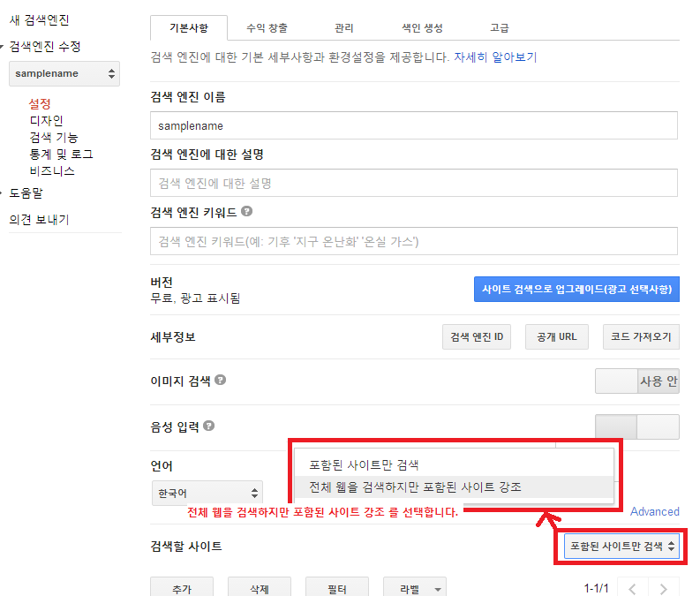Image resolution: width=700 pixels, height=596 pixels.
Task: Go to next page arrow
Action: point(663,588)
